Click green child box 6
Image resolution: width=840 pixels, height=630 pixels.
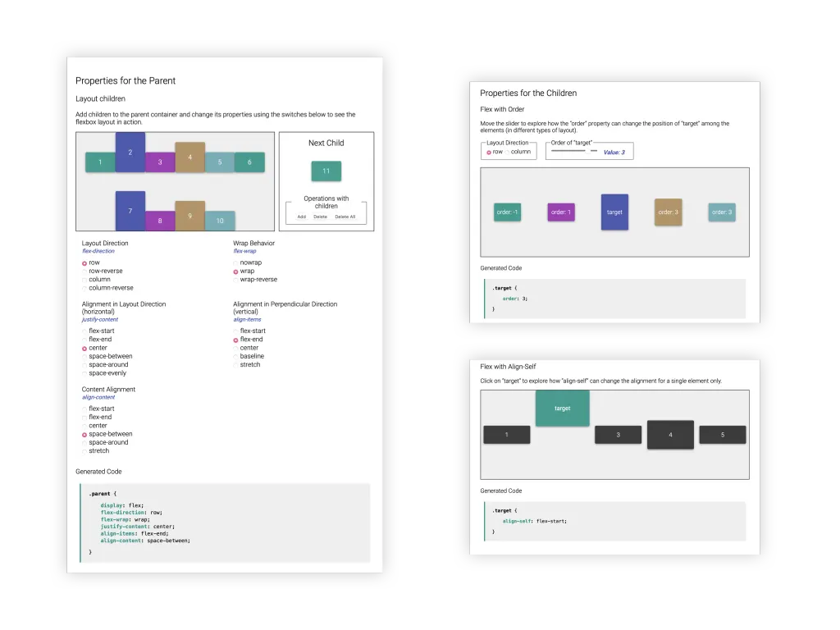249,162
